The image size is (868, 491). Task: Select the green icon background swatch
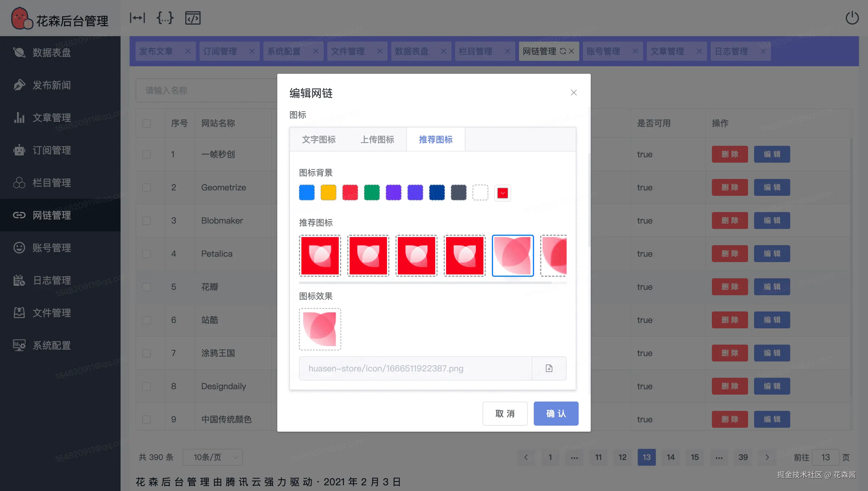pos(371,192)
